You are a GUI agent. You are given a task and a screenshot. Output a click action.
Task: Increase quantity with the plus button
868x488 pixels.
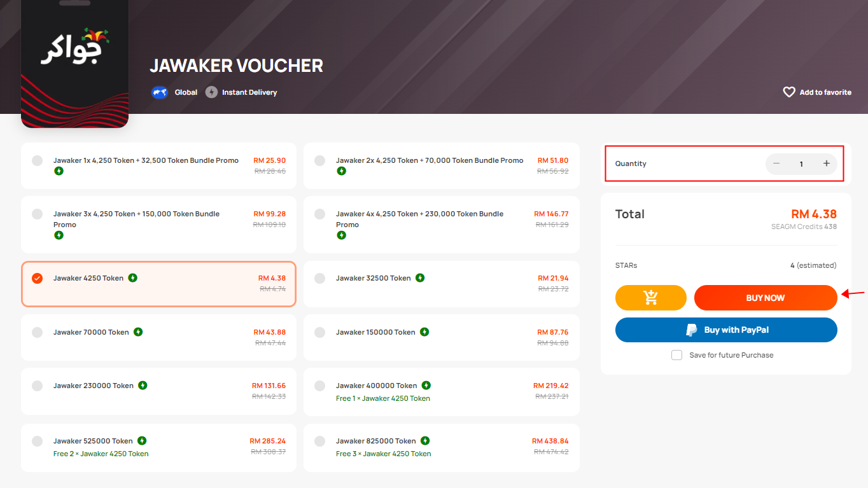(x=827, y=164)
